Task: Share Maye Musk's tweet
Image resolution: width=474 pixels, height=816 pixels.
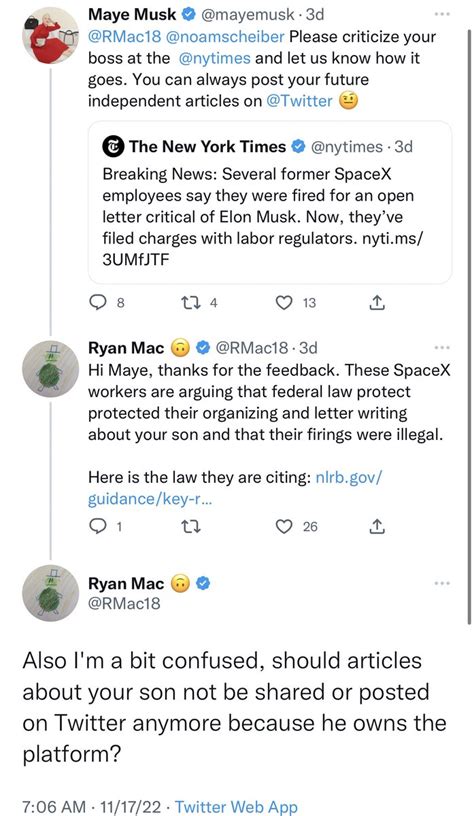Action: [377, 302]
